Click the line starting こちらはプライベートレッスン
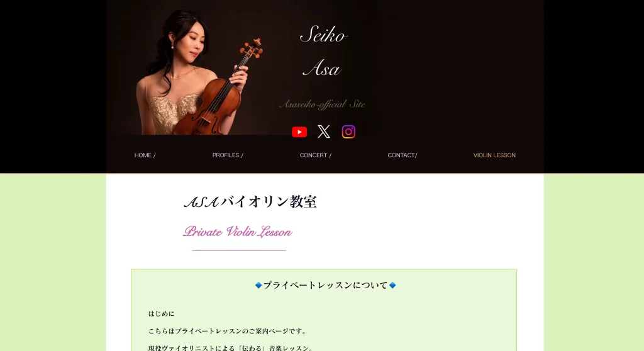Screen dimensions: 644x351 (228, 331)
